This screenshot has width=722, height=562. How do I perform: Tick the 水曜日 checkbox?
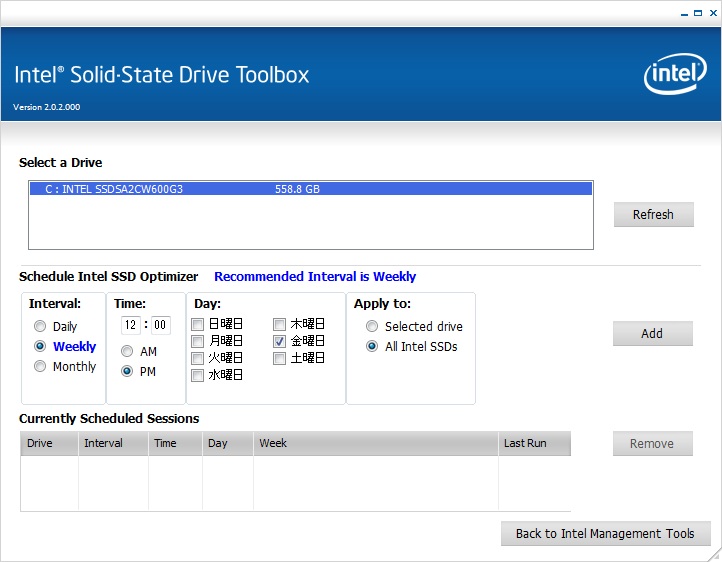[x=198, y=375]
